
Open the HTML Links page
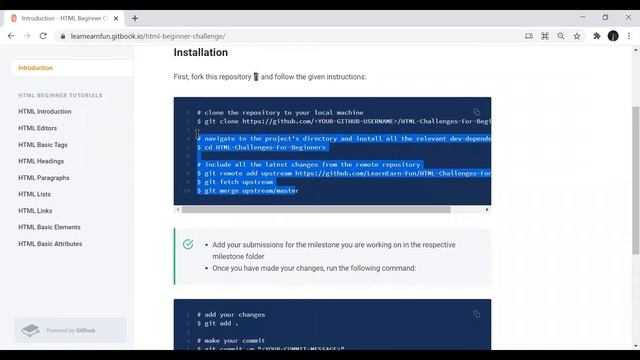[35, 211]
